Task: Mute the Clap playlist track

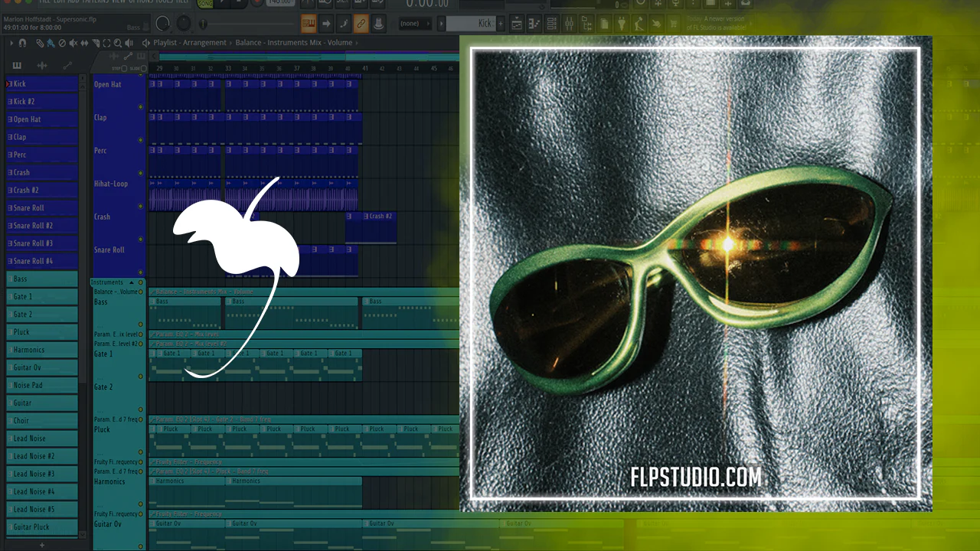Action: [141, 140]
